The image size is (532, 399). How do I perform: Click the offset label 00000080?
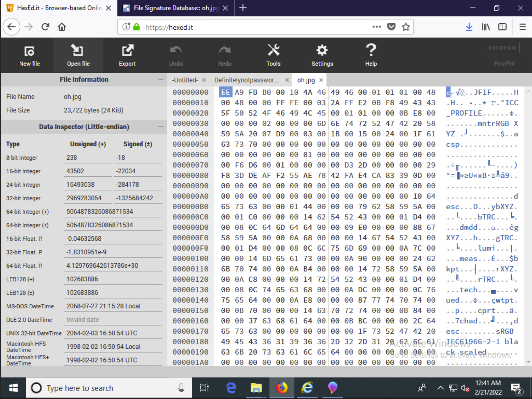pyautogui.click(x=190, y=175)
